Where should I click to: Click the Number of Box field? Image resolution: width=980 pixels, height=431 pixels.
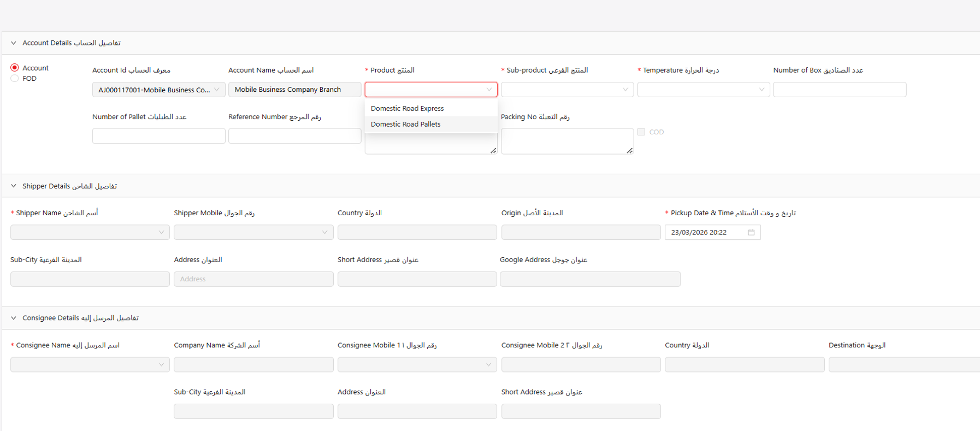point(840,90)
